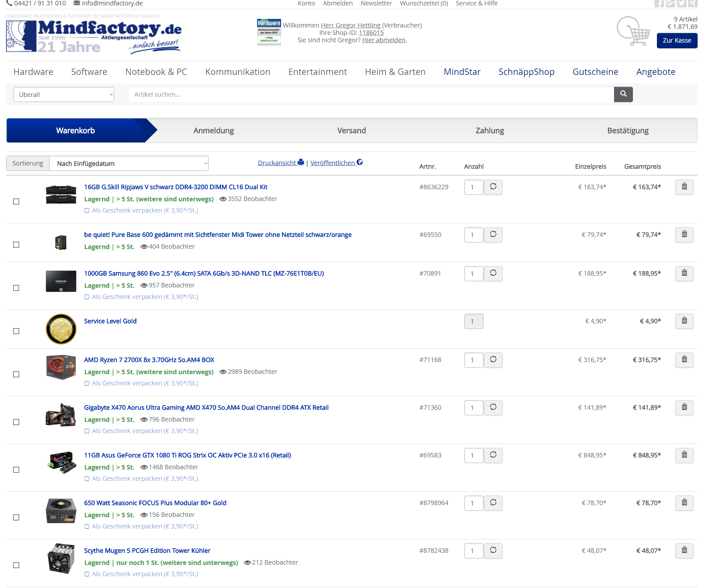Select the Samsung 860 Evo row checkbox
Image resolution: width=704 pixels, height=588 pixels.
click(16, 288)
